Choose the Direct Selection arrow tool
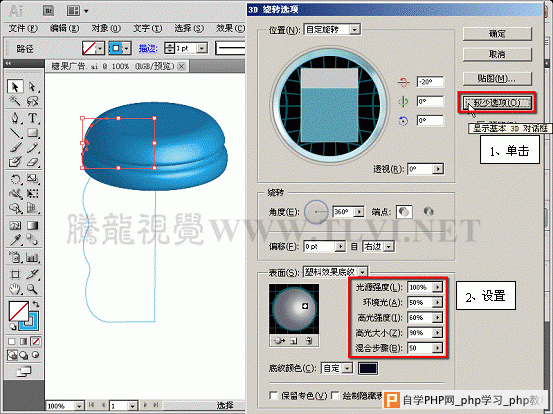The width and height of the screenshot is (553, 414). [x=32, y=87]
